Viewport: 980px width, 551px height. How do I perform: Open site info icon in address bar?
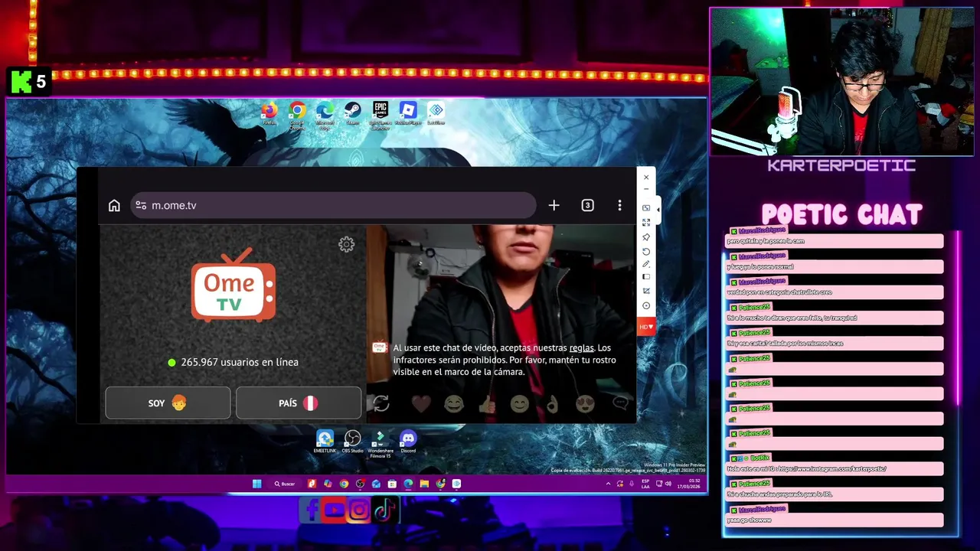pyautogui.click(x=140, y=205)
